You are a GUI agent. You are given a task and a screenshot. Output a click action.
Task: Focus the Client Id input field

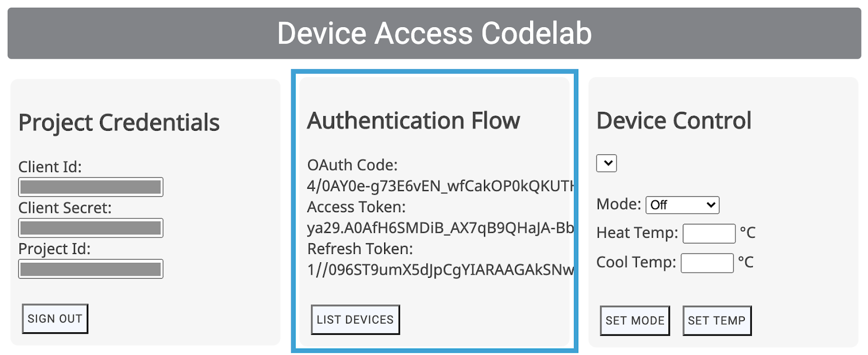tap(91, 187)
